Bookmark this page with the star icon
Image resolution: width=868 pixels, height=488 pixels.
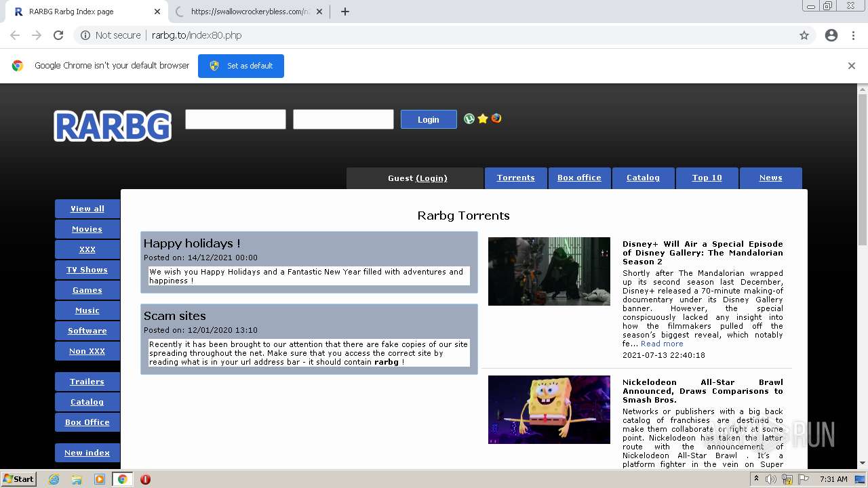pos(804,35)
